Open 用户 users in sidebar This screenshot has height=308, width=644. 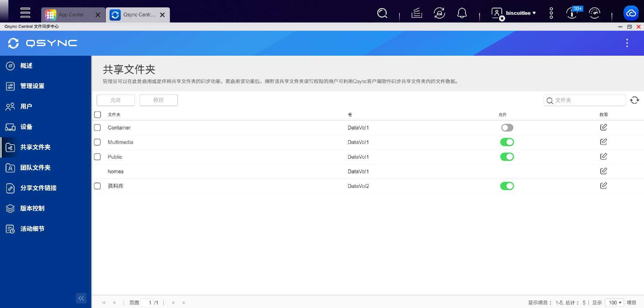[x=46, y=107]
